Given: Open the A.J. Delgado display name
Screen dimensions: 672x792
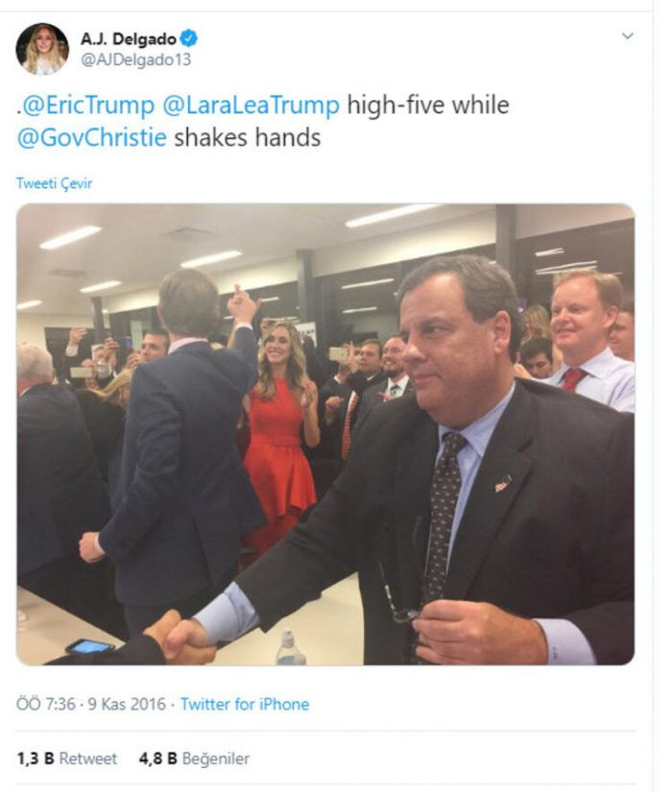Looking at the screenshot, I should 129,39.
